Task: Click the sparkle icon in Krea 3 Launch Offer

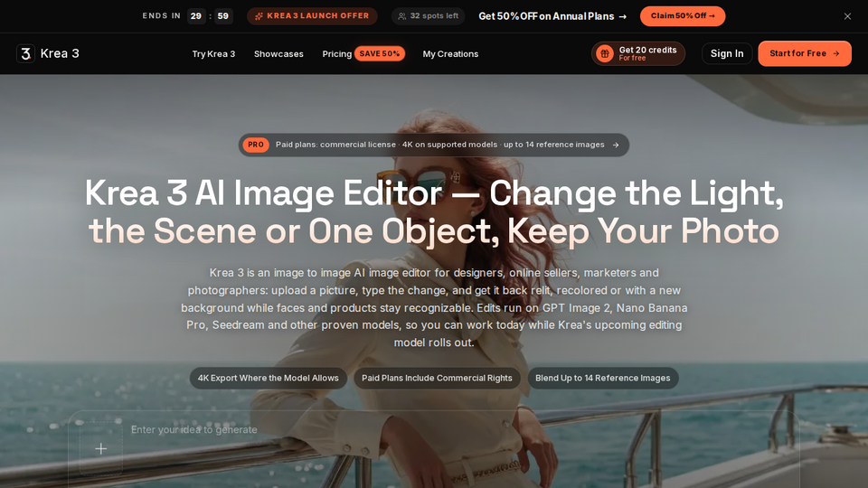Action: point(259,16)
